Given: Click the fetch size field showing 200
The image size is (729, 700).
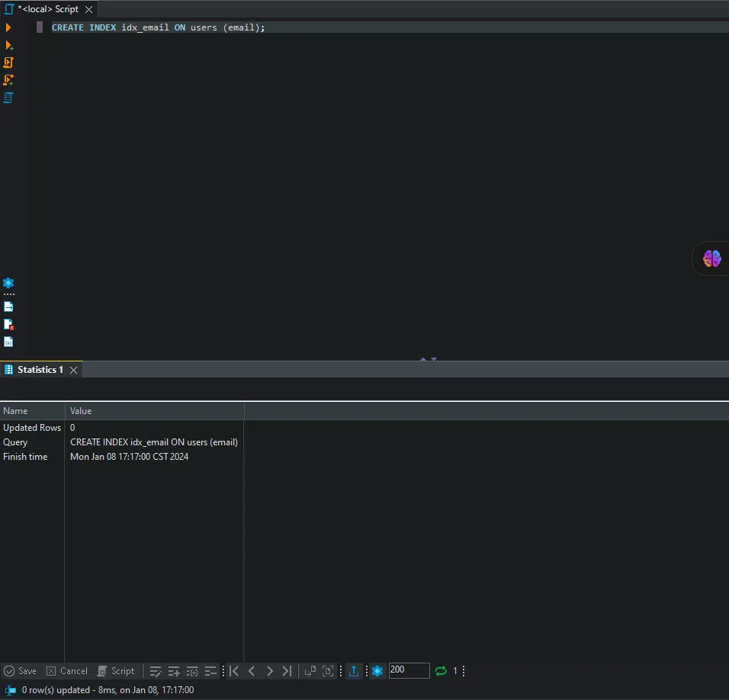Looking at the screenshot, I should point(409,671).
